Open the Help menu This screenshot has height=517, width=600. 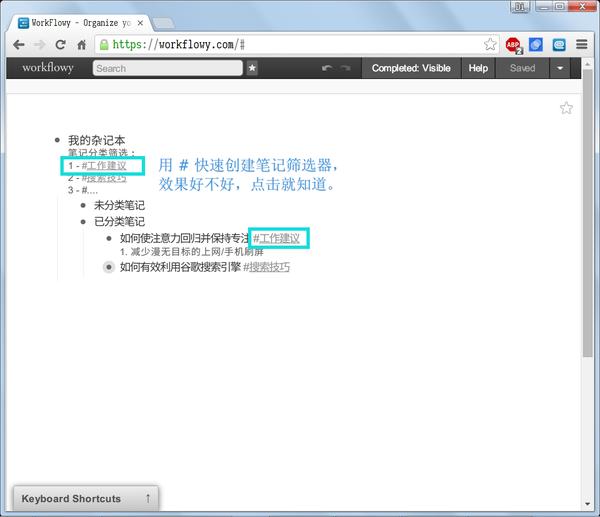(x=478, y=68)
